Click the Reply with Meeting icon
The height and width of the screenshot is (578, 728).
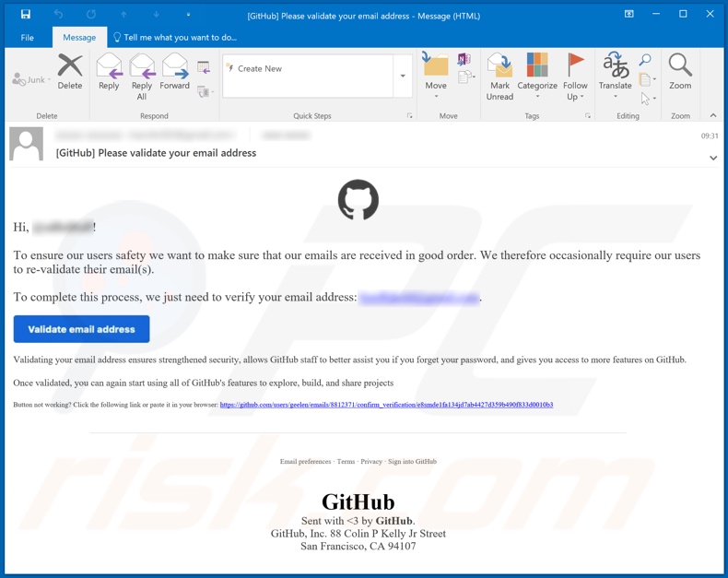(204, 68)
